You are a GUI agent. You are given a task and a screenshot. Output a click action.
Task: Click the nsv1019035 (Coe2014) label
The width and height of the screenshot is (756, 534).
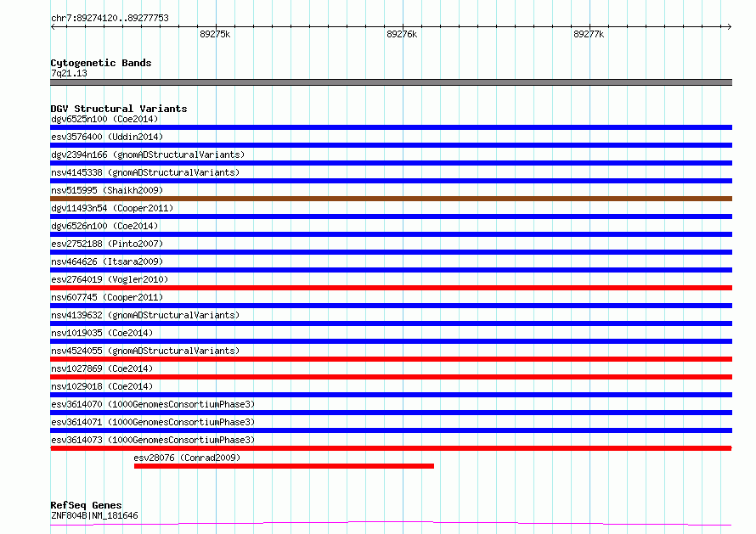pos(102,333)
